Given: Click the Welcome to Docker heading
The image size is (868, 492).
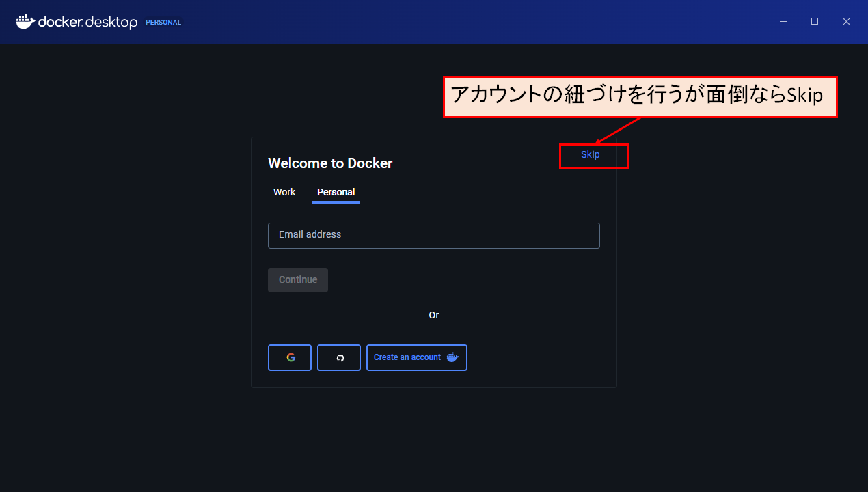Looking at the screenshot, I should pos(330,163).
